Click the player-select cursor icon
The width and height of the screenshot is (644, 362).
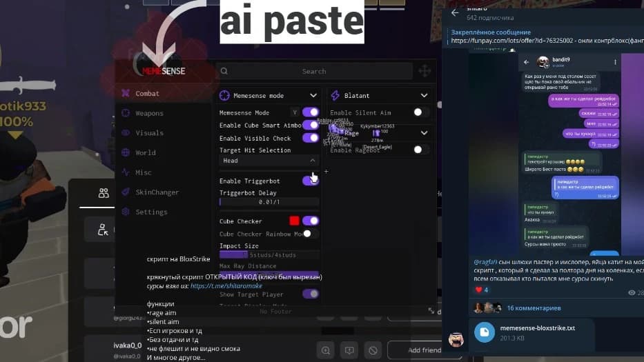[103, 230]
